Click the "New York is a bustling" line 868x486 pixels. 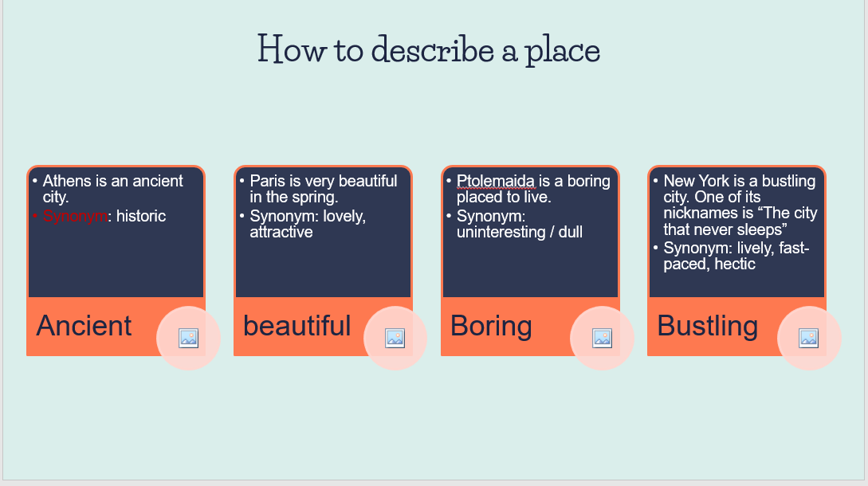point(739,182)
